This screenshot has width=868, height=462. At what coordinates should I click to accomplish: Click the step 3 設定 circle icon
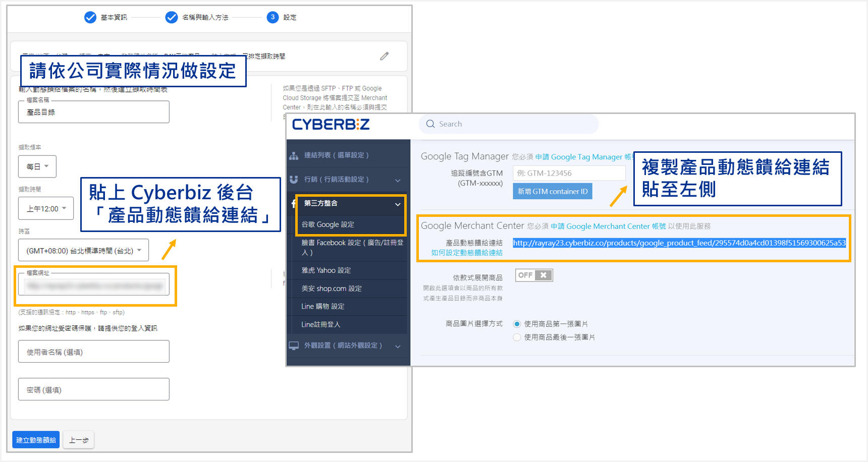point(273,18)
